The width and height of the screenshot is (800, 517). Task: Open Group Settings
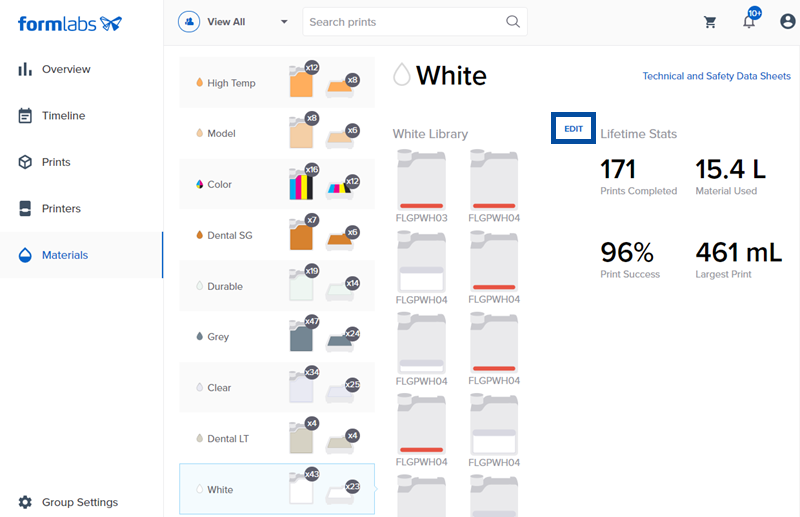(80, 502)
